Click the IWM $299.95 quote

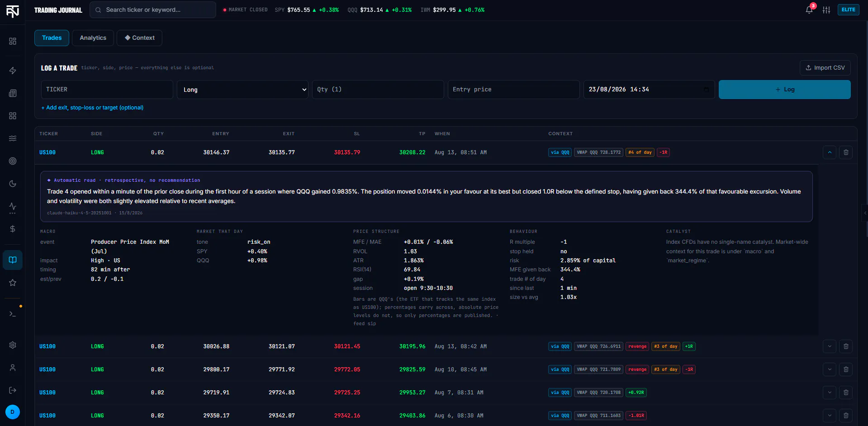(452, 10)
